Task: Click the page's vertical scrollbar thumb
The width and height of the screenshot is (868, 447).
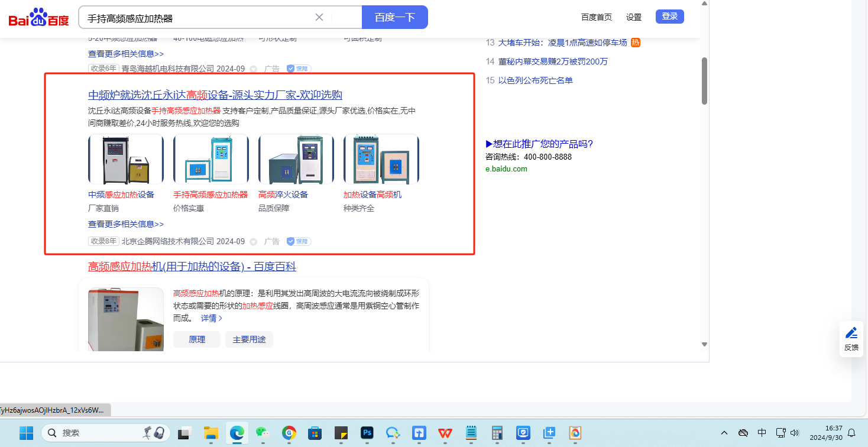Action: pyautogui.click(x=704, y=81)
